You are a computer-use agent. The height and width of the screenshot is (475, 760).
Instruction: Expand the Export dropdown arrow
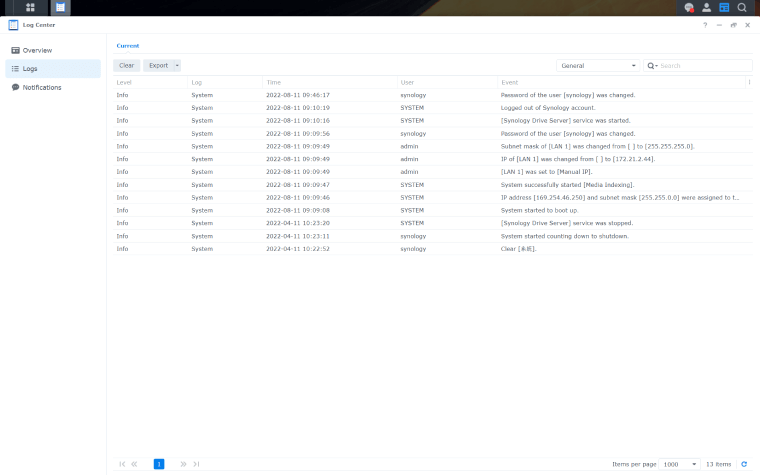tap(177, 65)
